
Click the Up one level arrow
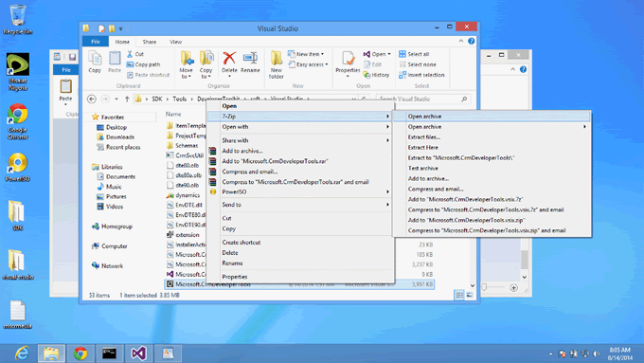[127, 100]
